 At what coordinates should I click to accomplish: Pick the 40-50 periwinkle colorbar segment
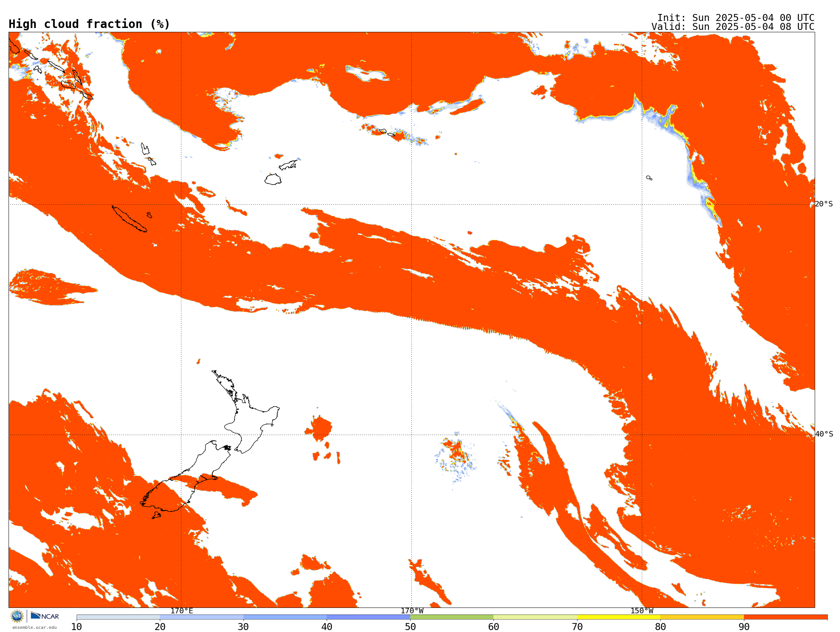point(369,617)
